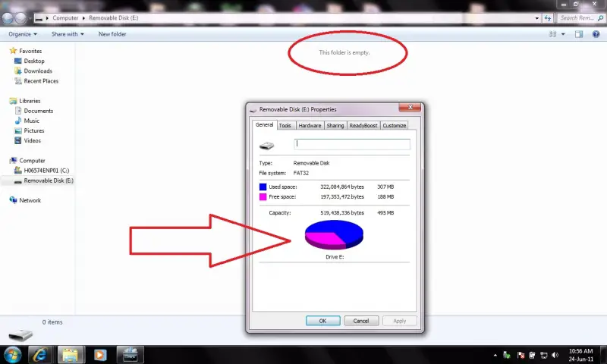Switch to the Sharing tab
607x364 pixels.
point(335,125)
